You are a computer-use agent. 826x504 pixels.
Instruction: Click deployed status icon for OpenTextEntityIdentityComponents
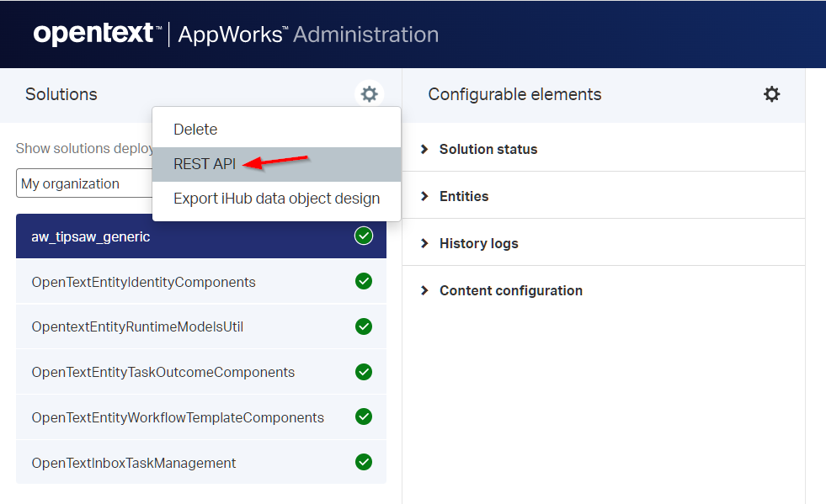click(364, 281)
